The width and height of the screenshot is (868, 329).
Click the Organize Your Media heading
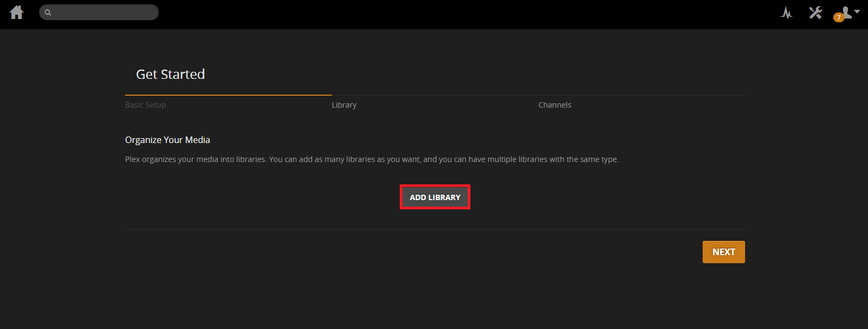point(168,140)
